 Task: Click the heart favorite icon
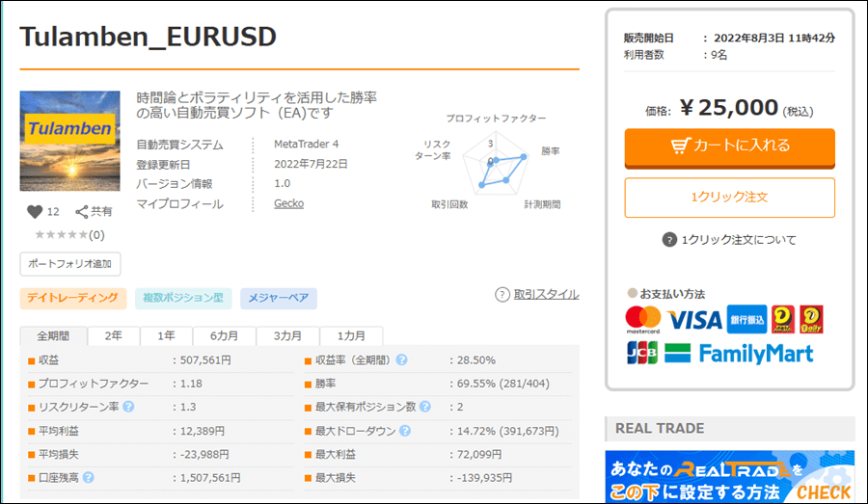click(35, 212)
